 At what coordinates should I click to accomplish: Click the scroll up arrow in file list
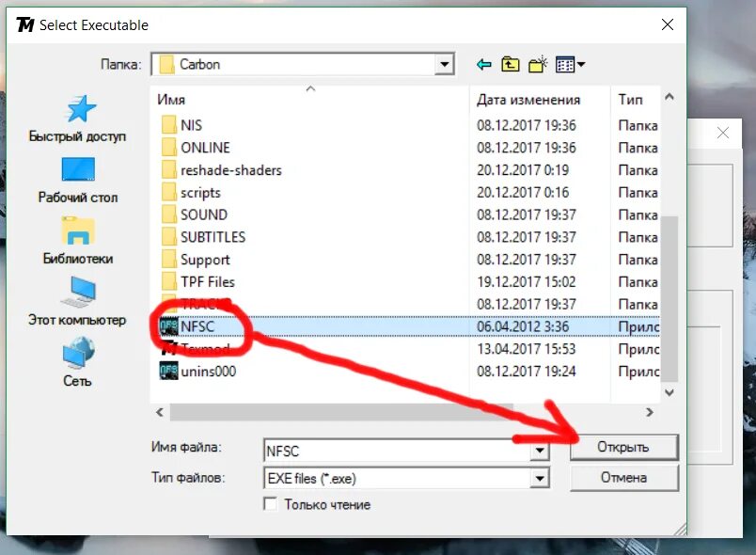coord(669,97)
